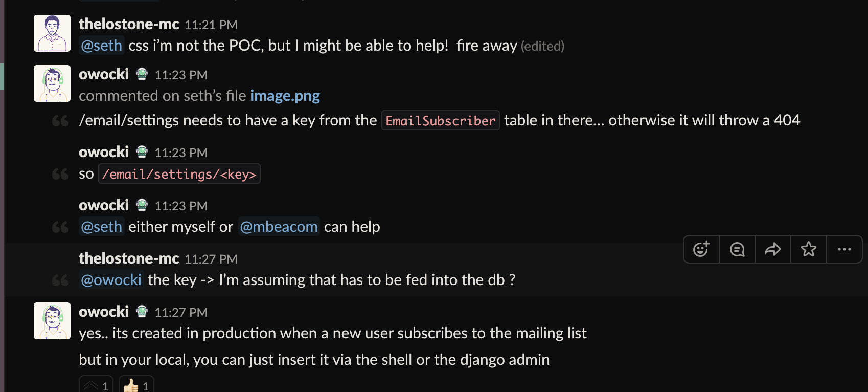Select the EmailSubscriber inline code snippet
This screenshot has height=392, width=868.
pyautogui.click(x=440, y=120)
